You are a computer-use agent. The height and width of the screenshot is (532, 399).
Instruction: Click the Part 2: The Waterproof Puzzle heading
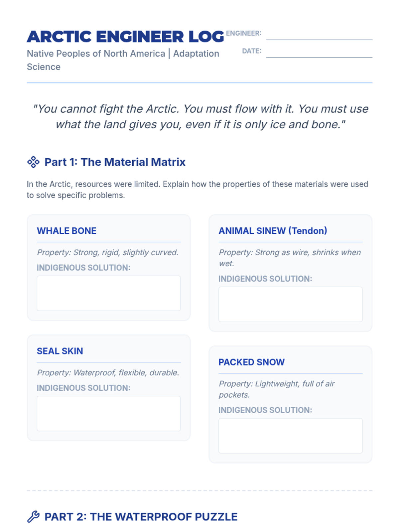141,517
